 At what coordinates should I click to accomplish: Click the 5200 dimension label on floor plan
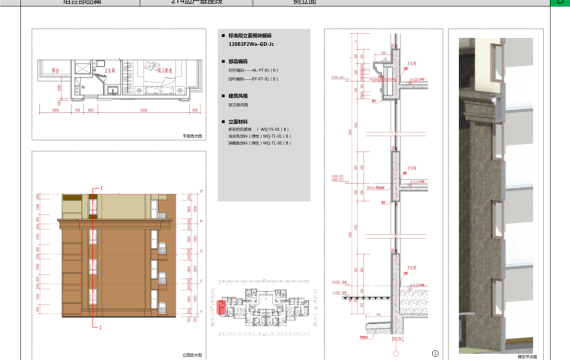144,110
